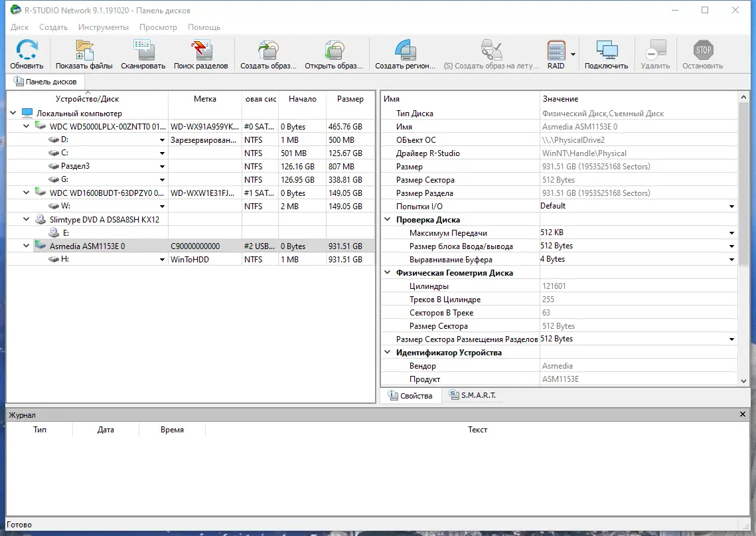Open the drive letter dropdown for disk C:

click(x=161, y=153)
